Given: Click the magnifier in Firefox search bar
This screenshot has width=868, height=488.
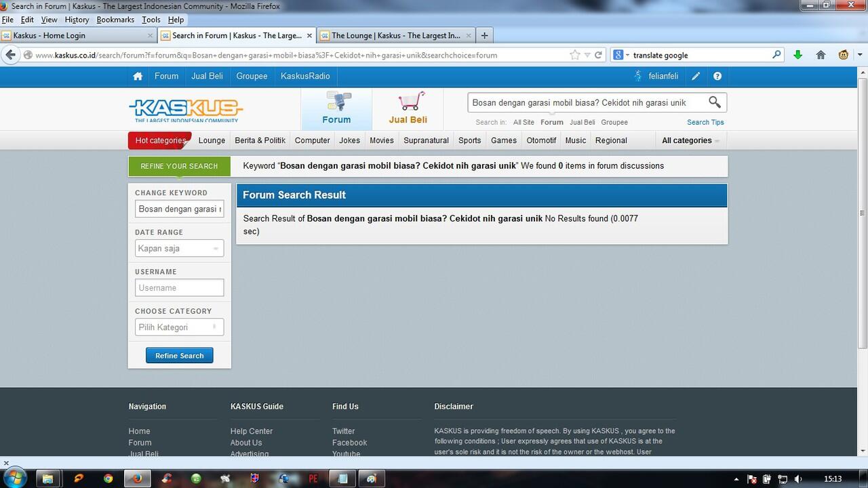Looking at the screenshot, I should point(776,55).
